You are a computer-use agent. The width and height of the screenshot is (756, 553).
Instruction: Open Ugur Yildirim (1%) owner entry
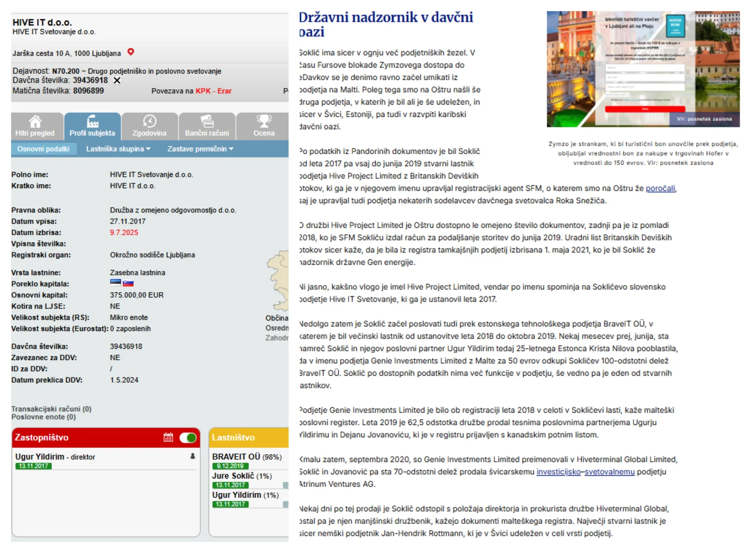click(245, 495)
